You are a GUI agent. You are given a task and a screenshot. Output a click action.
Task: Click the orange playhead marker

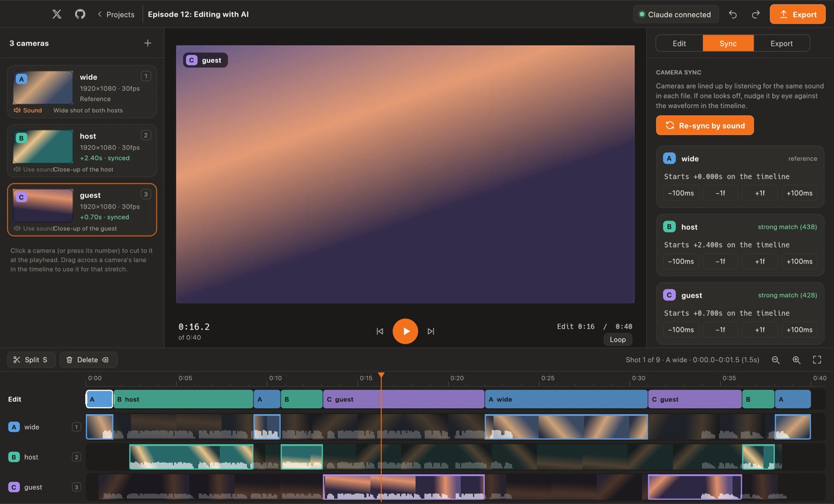tap(381, 375)
